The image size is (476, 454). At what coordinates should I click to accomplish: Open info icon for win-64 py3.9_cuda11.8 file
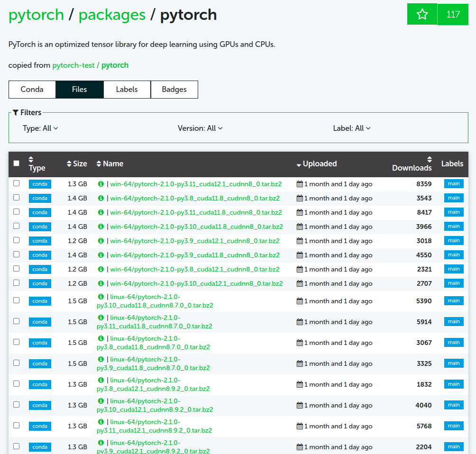[x=101, y=255]
